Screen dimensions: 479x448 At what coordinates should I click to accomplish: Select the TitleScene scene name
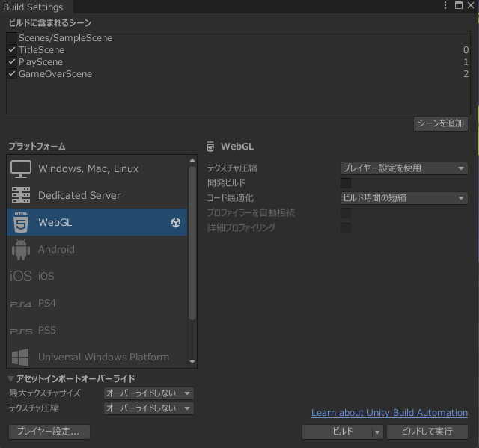pyautogui.click(x=42, y=50)
